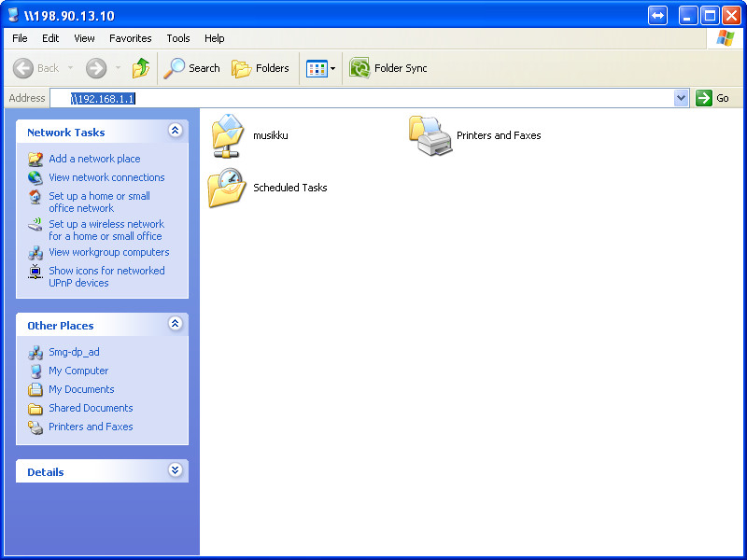Click the View network connections link

pyautogui.click(x=106, y=177)
